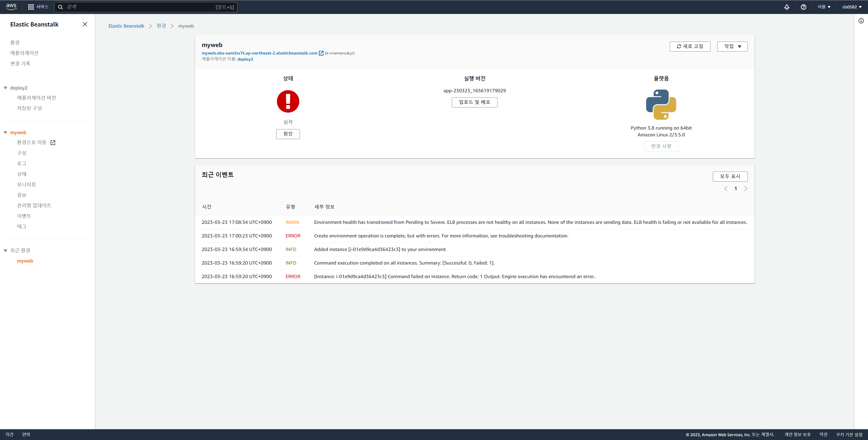Click the WARN event type label
Screen dimensions: 868x440
click(292, 222)
